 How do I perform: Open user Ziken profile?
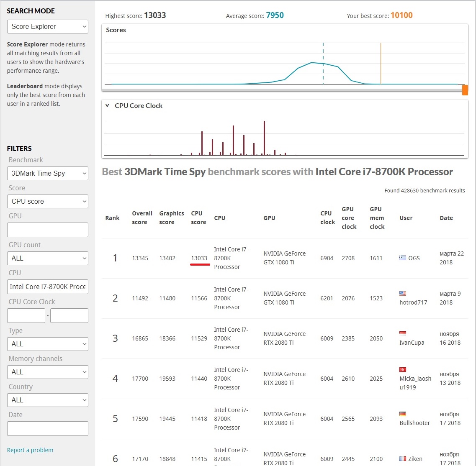(x=415, y=459)
